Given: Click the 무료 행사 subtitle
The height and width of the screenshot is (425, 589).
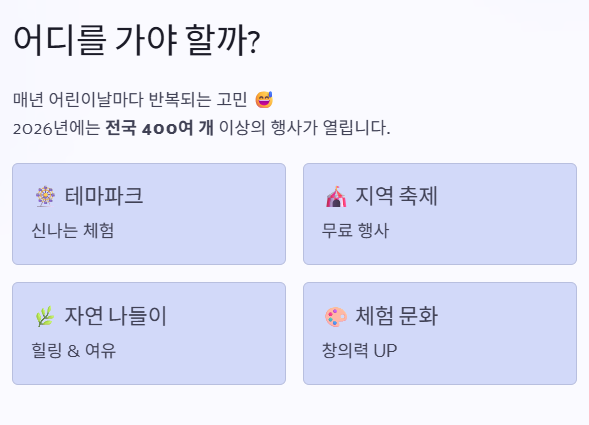Looking at the screenshot, I should (x=355, y=230).
